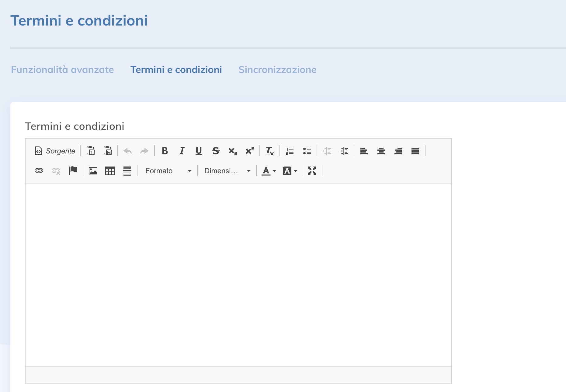Switch to Sincronizzazione tab
566x392 pixels.
click(277, 70)
